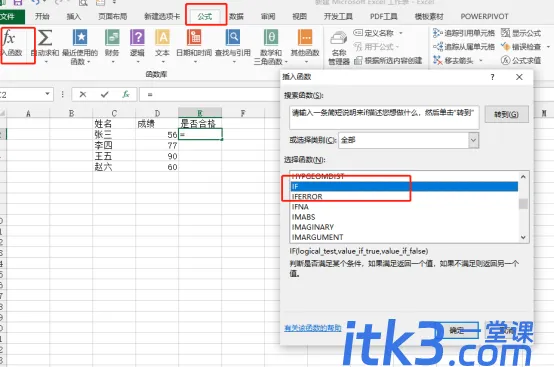Expand Define Name dropdown arrow
The height and width of the screenshot is (367, 554).
pos(401,33)
